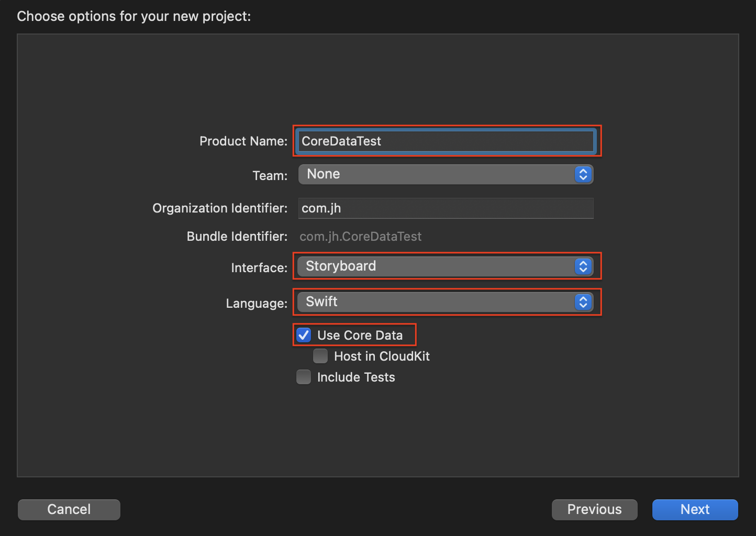Click the Organization Identifier label
The image size is (756, 536).
click(220, 208)
